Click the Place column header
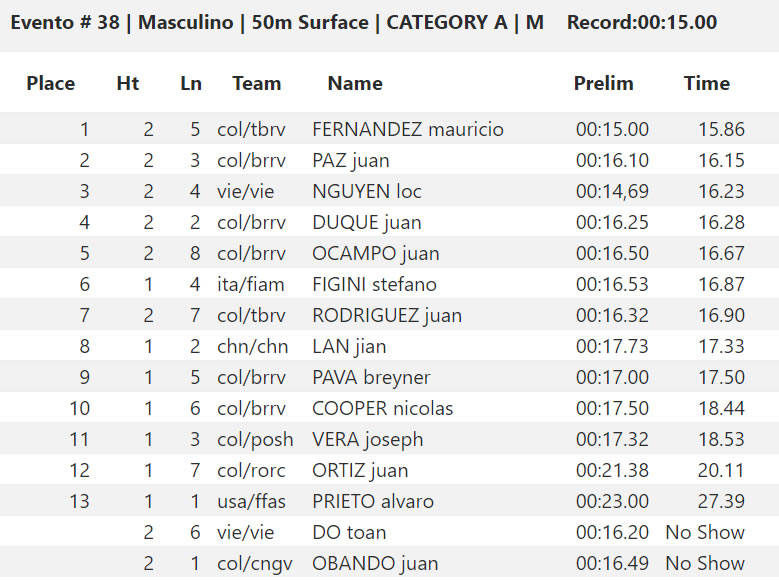 (x=51, y=83)
